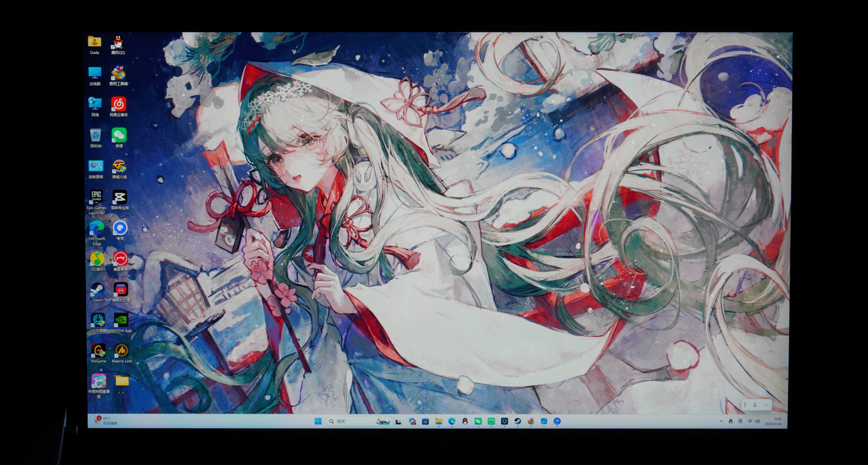Launch 剪映专业版 from the desktop
The height and width of the screenshot is (465, 868).
point(120,200)
